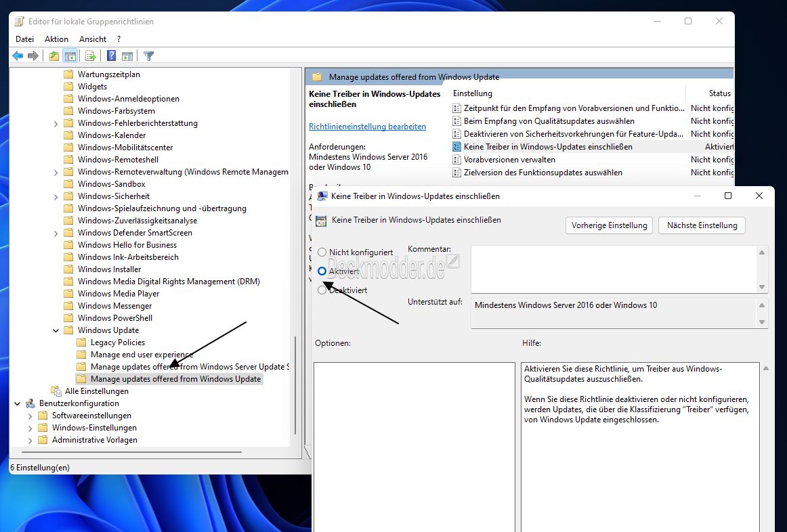Click the filter funnel toolbar icon

pos(148,56)
